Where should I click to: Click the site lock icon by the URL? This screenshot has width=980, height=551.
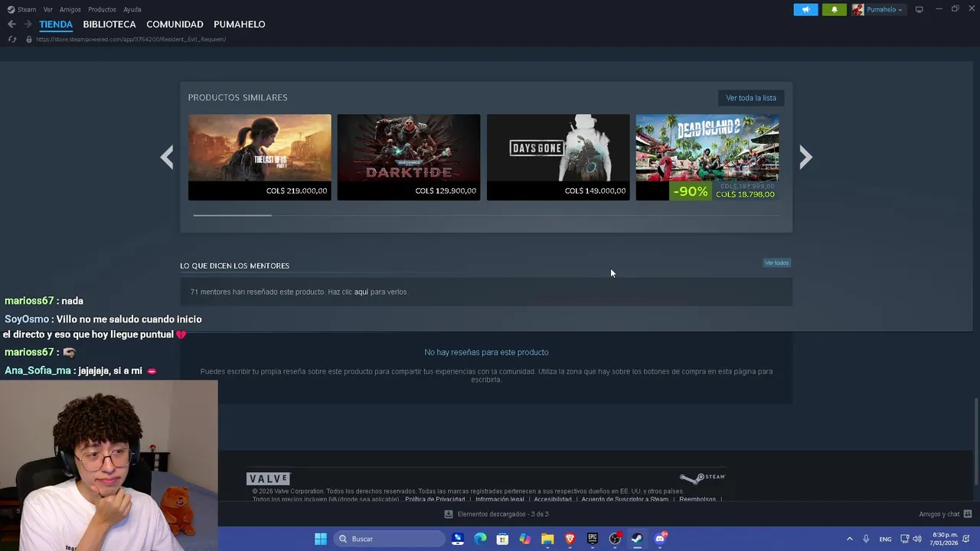click(x=29, y=39)
